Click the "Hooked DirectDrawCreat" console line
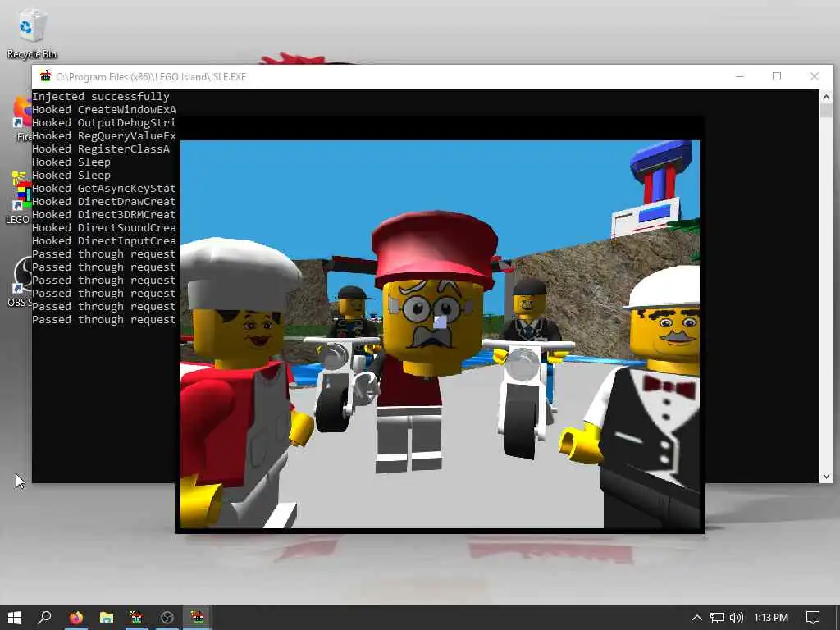 tap(103, 202)
